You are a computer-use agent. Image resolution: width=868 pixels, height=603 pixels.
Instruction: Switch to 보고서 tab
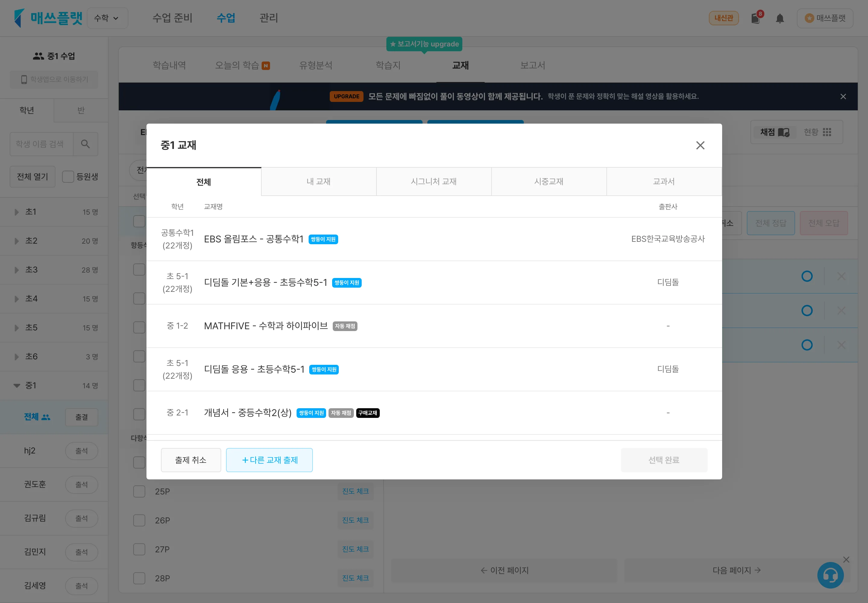[533, 65]
